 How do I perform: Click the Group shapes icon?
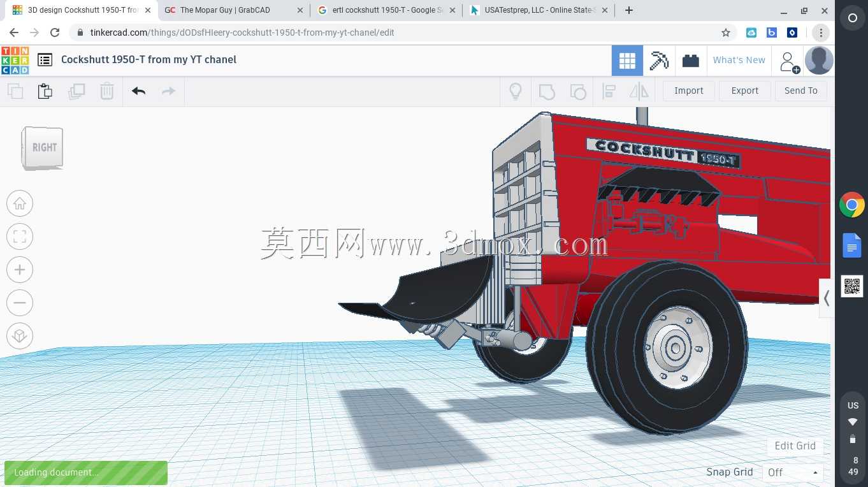pyautogui.click(x=547, y=91)
